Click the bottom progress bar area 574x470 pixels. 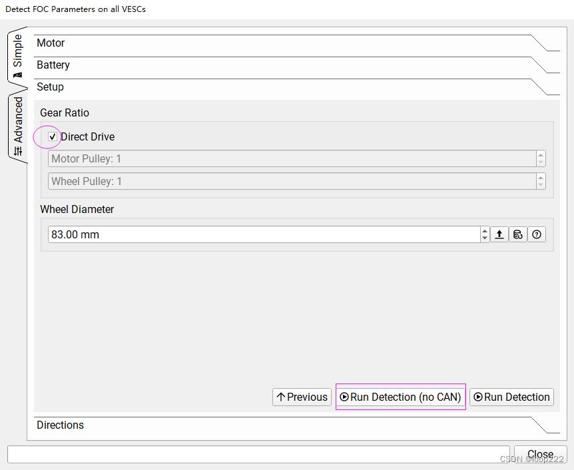258,454
